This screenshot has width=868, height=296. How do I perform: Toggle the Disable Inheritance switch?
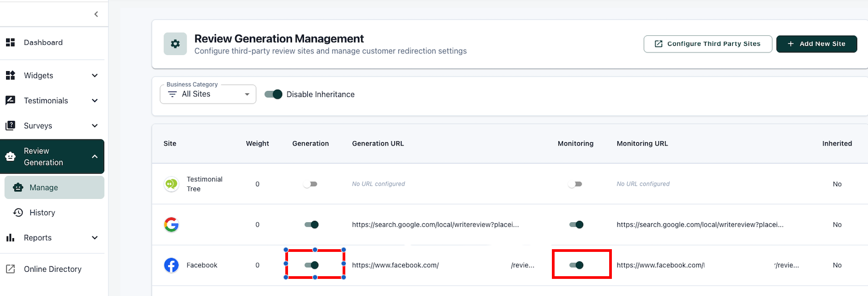click(x=273, y=94)
